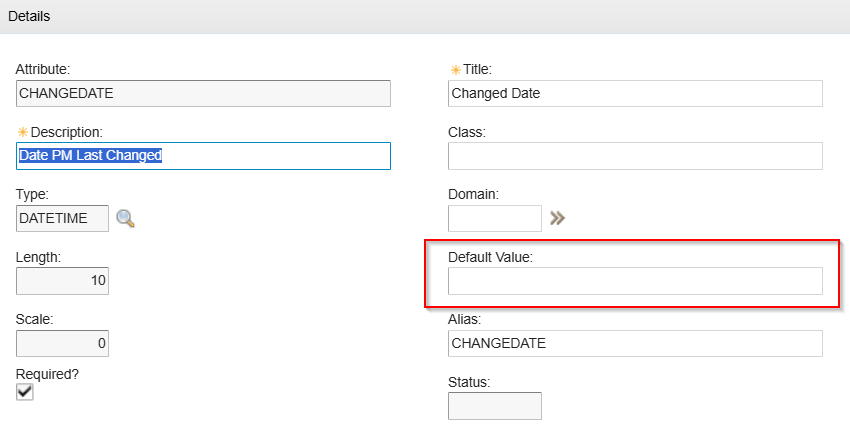Click the Required? label text
The width and height of the screenshot is (850, 429).
(47, 374)
